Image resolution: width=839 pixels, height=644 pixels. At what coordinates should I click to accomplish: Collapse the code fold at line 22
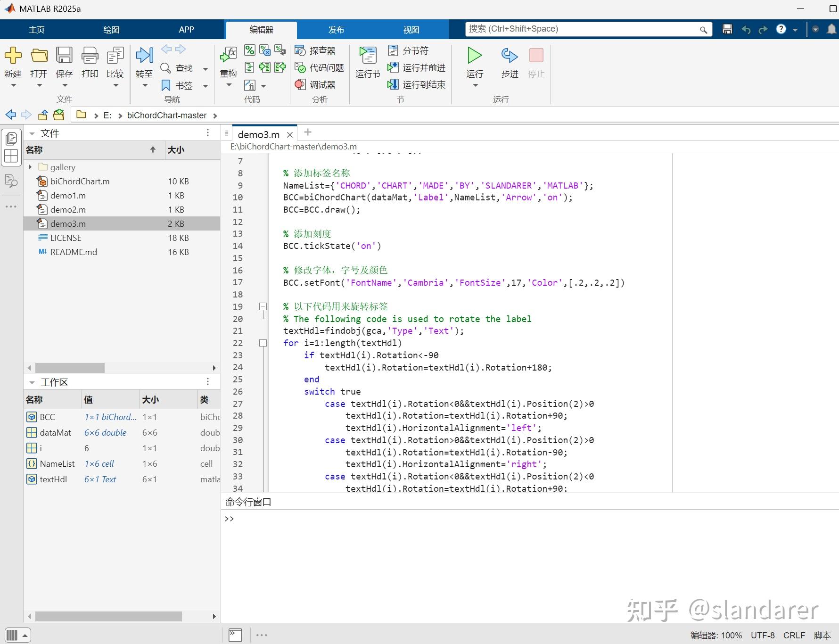(263, 343)
